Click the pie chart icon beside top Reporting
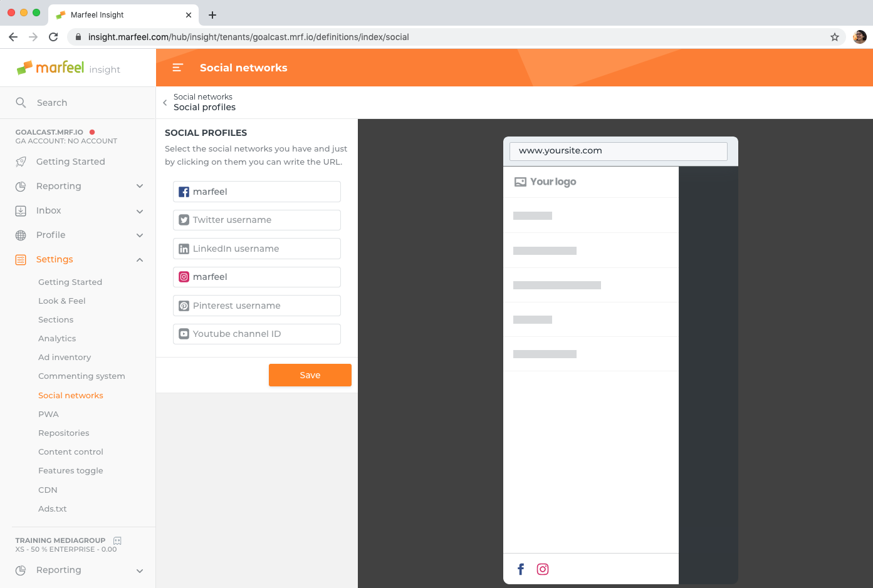Image resolution: width=873 pixels, height=588 pixels. point(21,186)
